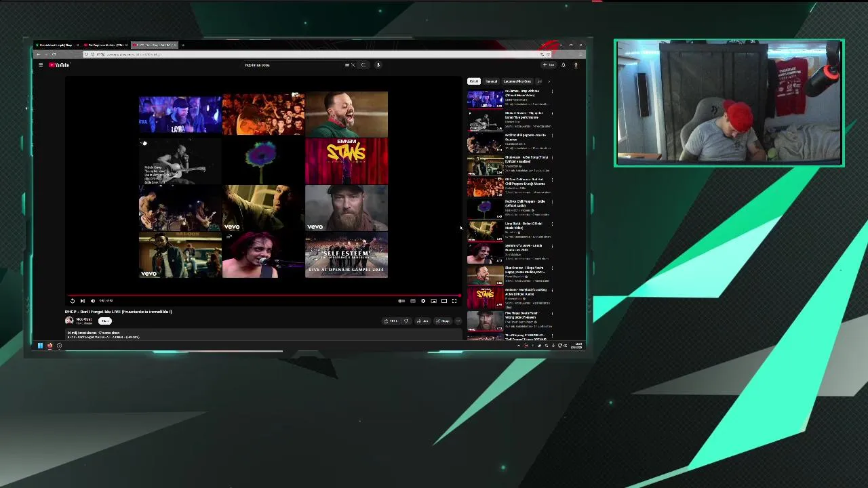Open options for Limp Bizkit suggestion
Viewport: 868px width, 488px height.
[x=552, y=224]
